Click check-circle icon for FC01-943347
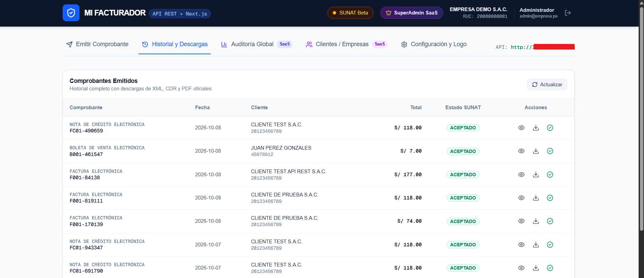This screenshot has height=278, width=644. tap(550, 245)
